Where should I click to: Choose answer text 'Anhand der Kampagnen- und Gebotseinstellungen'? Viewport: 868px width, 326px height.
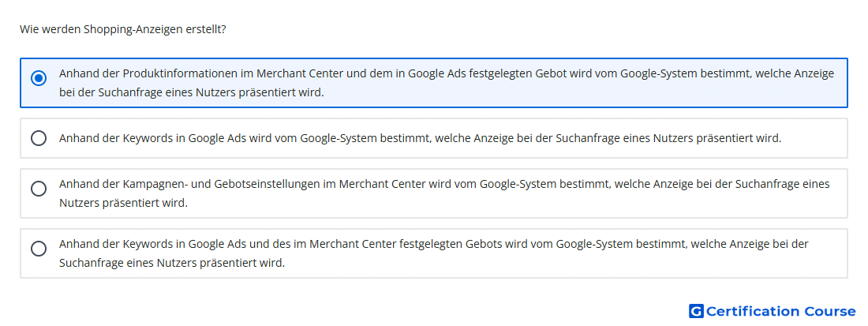tap(444, 193)
